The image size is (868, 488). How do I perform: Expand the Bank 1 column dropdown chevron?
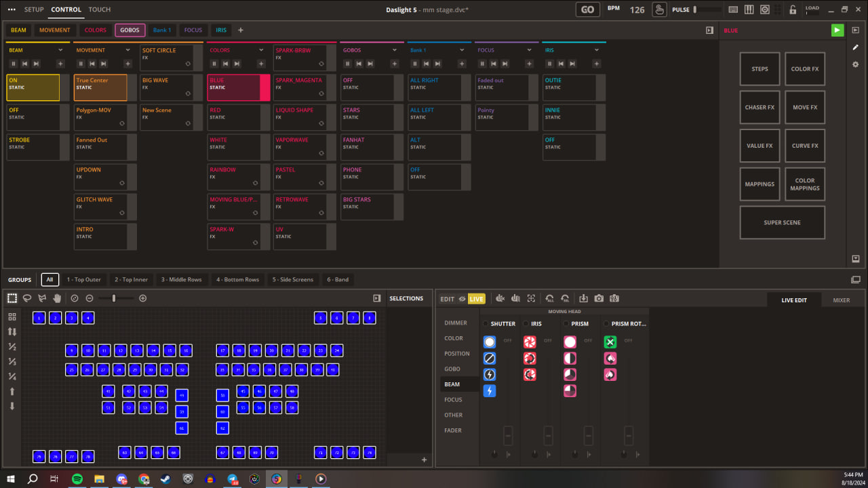point(462,50)
